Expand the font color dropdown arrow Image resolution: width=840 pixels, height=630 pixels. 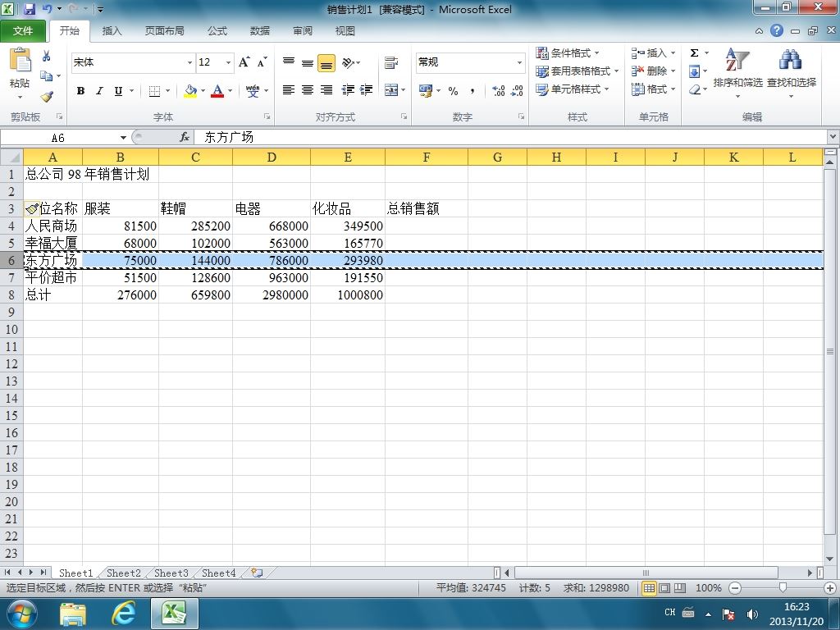[231, 91]
